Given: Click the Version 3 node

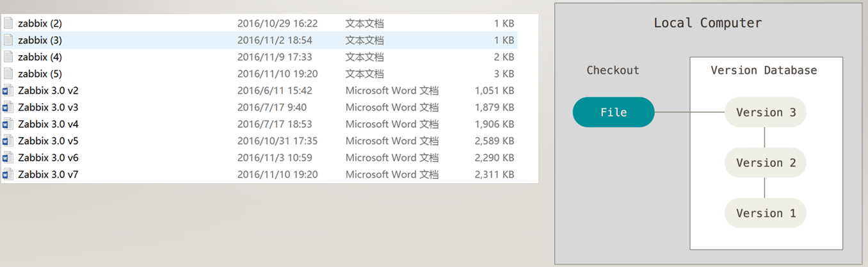Looking at the screenshot, I should [766, 112].
